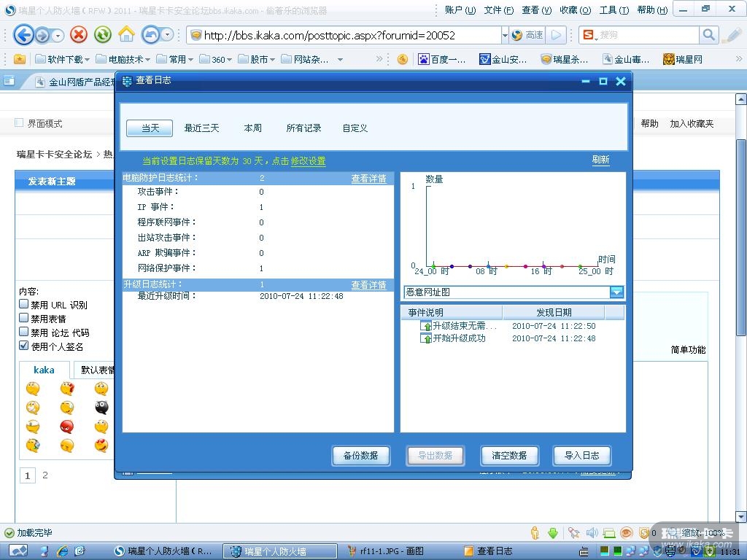
Task: Go to emoticon page 2
Action: (x=44, y=475)
